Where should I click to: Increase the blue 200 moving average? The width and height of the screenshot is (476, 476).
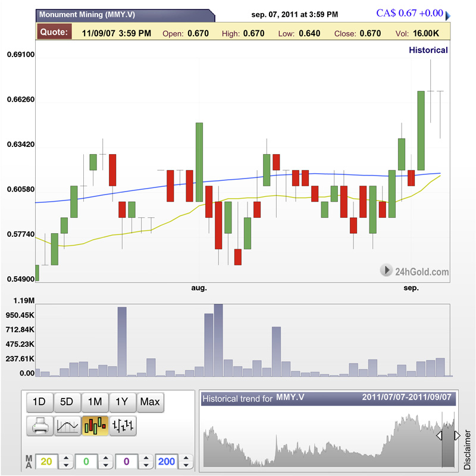186,458
